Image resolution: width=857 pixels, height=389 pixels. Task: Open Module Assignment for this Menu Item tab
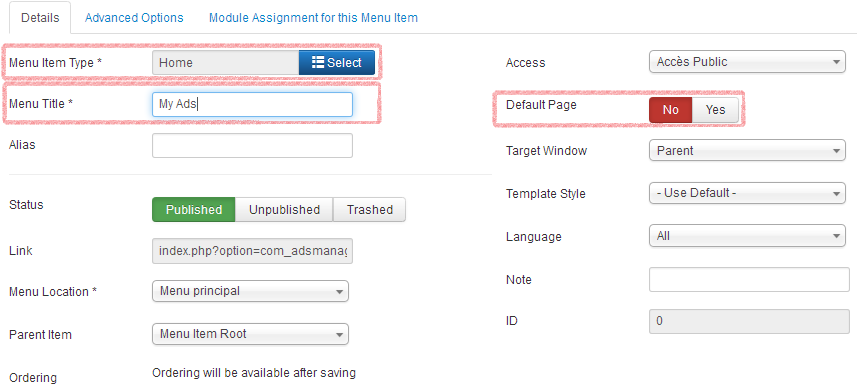click(x=313, y=17)
